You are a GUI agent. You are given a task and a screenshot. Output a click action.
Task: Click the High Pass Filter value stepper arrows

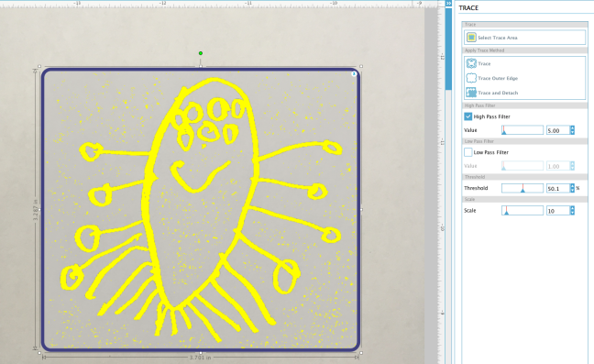point(572,130)
